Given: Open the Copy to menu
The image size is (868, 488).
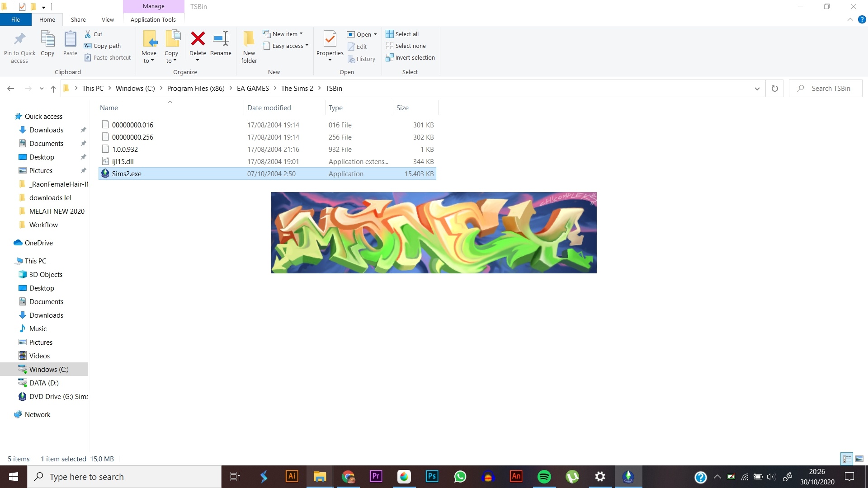Looking at the screenshot, I should click(x=172, y=47).
